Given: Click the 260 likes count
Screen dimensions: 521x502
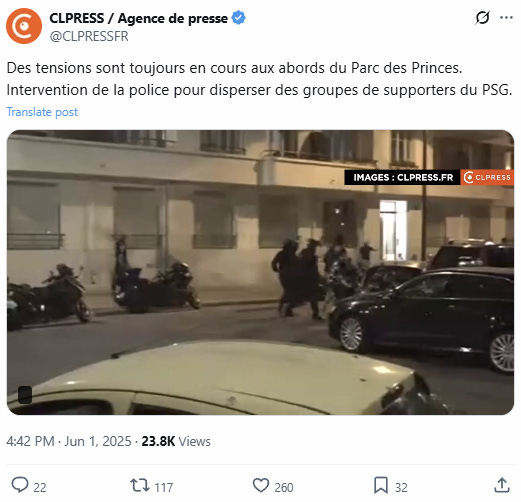Looking at the screenshot, I should point(284,488).
